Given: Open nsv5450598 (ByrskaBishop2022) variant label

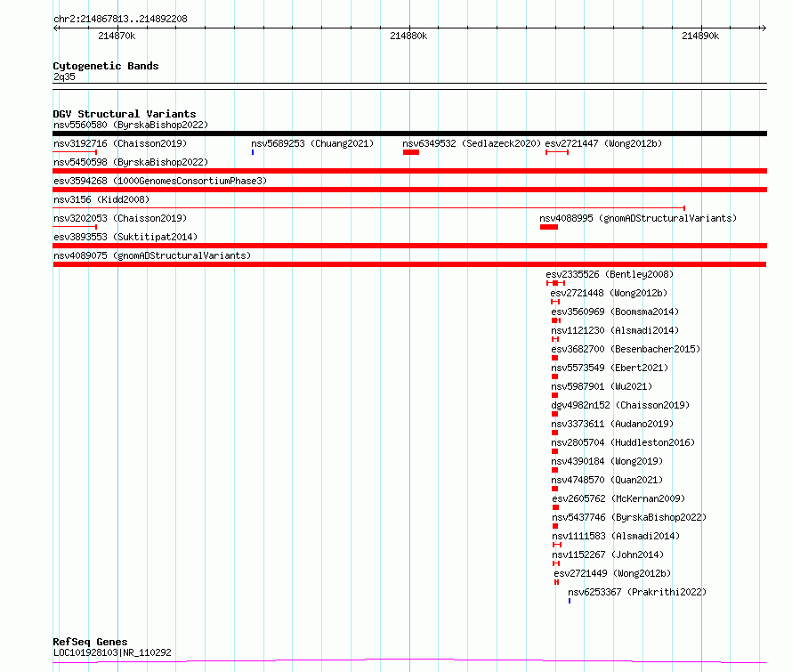Looking at the screenshot, I should pos(131,162).
